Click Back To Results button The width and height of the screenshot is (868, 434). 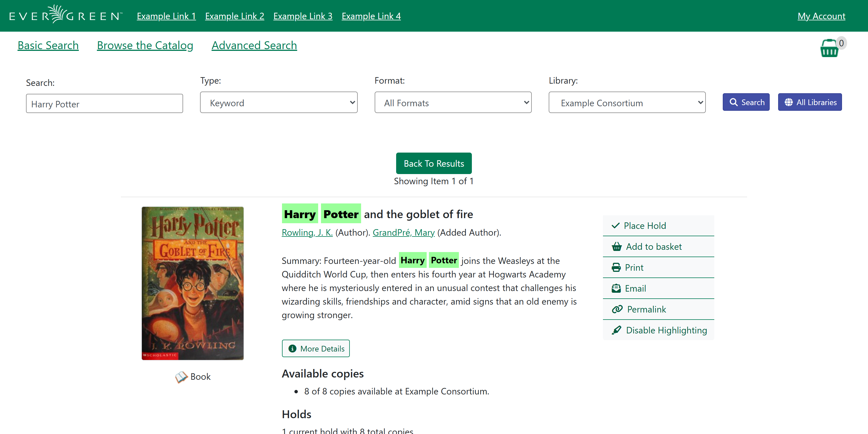pyautogui.click(x=434, y=163)
